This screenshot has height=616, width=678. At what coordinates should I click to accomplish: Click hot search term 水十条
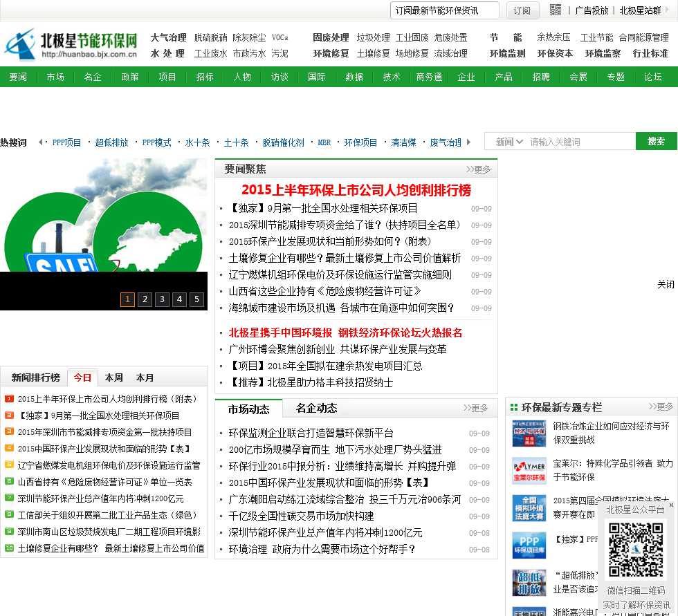198,142
